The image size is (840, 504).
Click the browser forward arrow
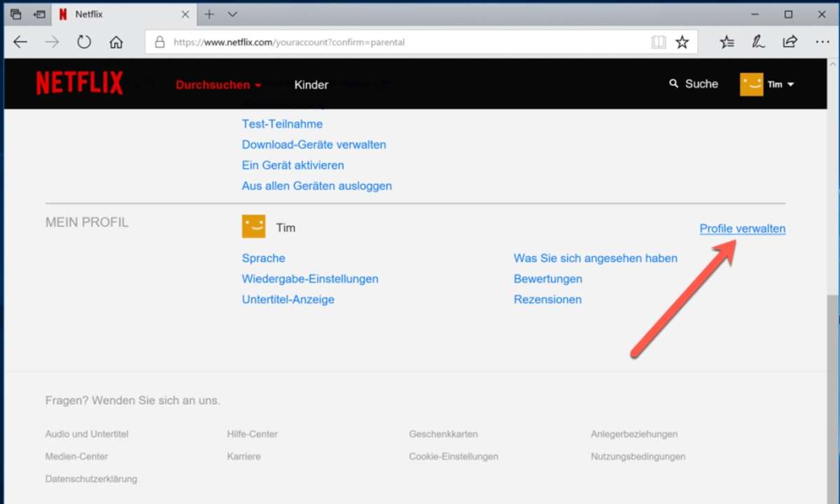click(52, 42)
